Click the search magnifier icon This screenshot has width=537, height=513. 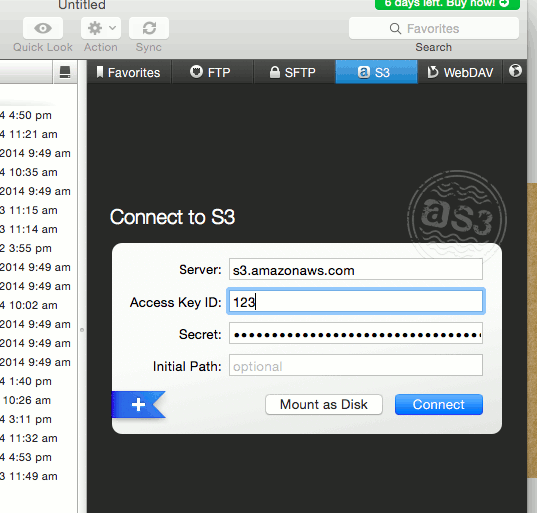pos(395,28)
